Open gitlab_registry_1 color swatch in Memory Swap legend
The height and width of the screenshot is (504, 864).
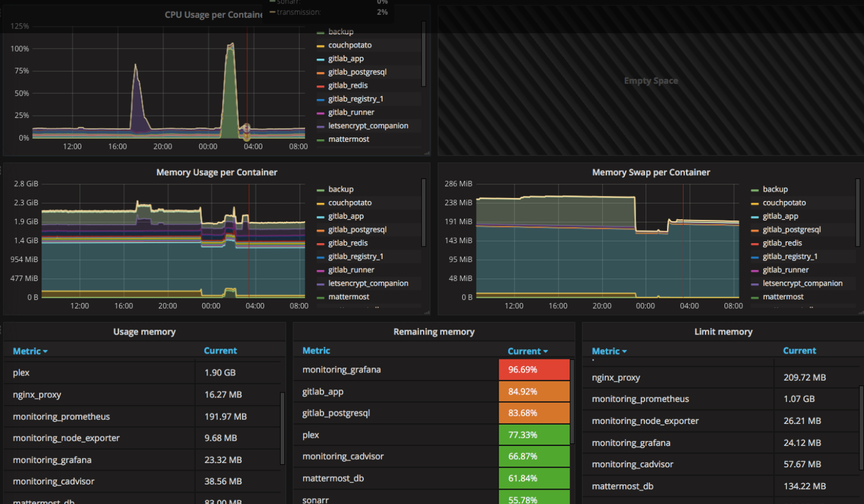755,258
